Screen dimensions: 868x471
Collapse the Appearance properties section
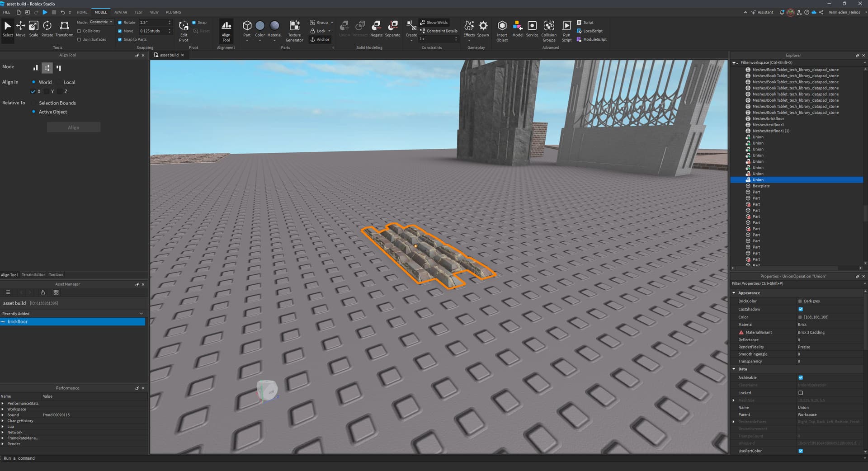pos(734,292)
